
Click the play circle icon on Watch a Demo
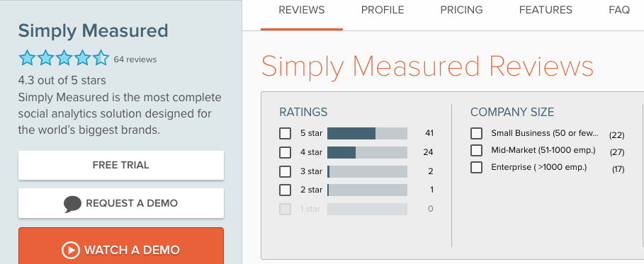pos(70,250)
